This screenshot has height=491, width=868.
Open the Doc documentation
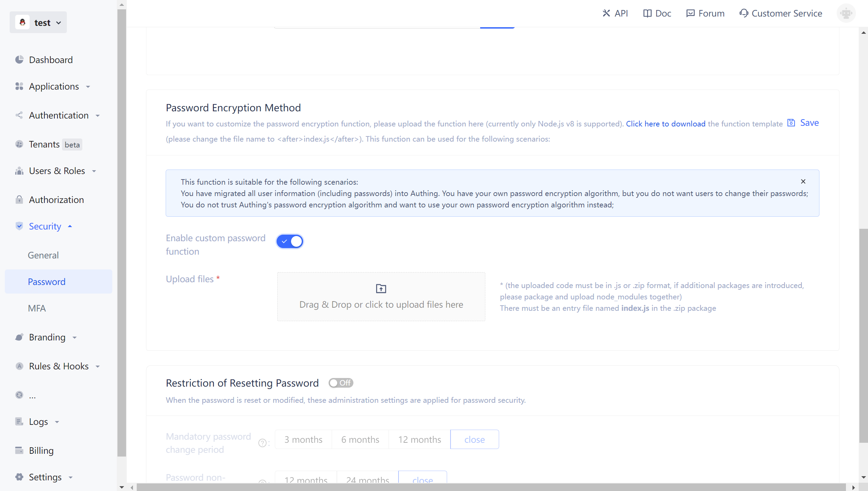tap(657, 13)
